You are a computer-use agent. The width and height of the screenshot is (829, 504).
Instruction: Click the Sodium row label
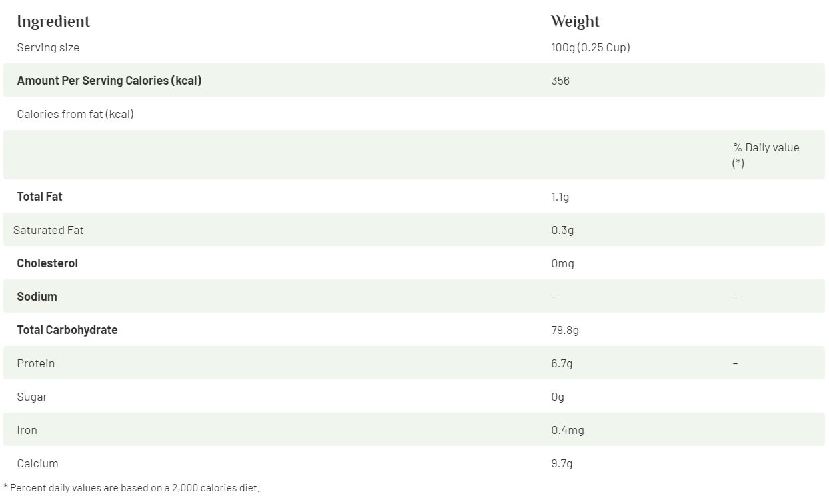pos(37,297)
